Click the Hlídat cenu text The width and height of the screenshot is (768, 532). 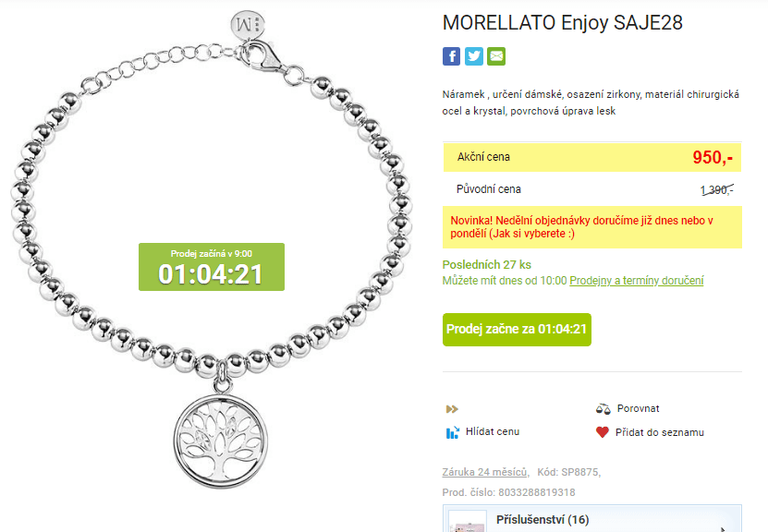point(493,431)
